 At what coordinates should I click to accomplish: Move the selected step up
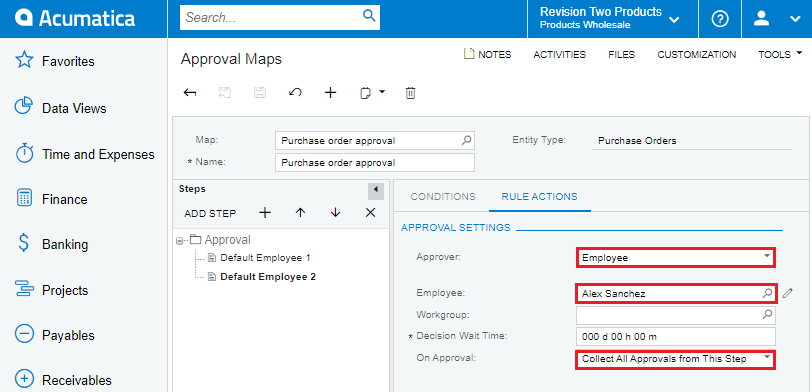click(x=300, y=213)
